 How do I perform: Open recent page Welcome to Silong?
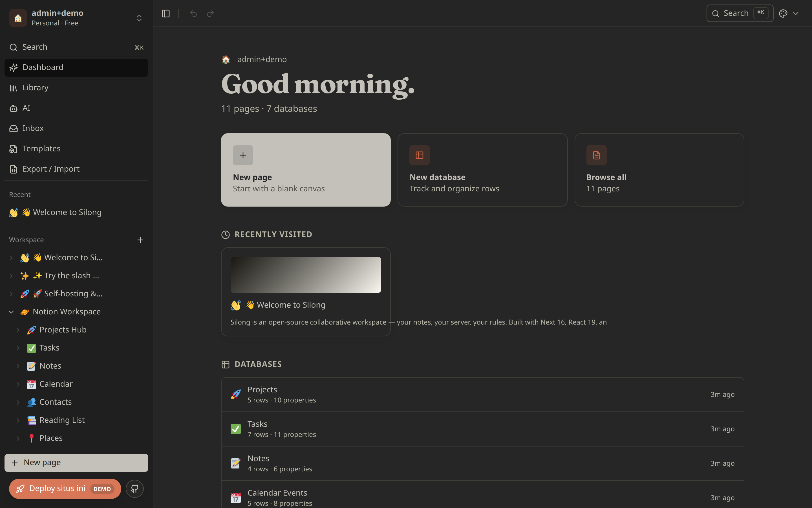(76, 213)
